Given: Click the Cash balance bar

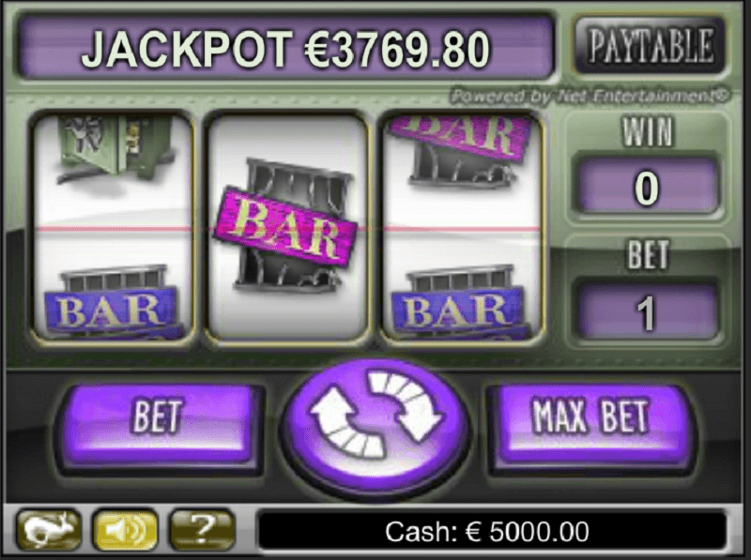Looking at the screenshot, I should (x=492, y=531).
